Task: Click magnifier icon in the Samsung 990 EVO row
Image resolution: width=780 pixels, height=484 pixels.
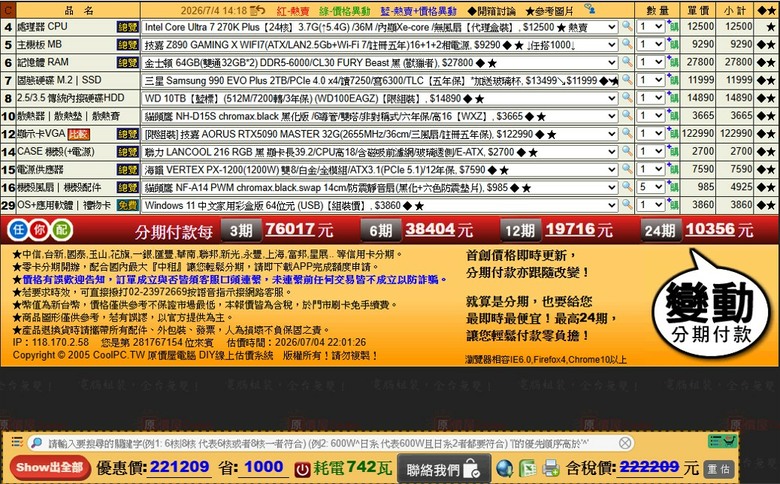Action: (x=627, y=80)
